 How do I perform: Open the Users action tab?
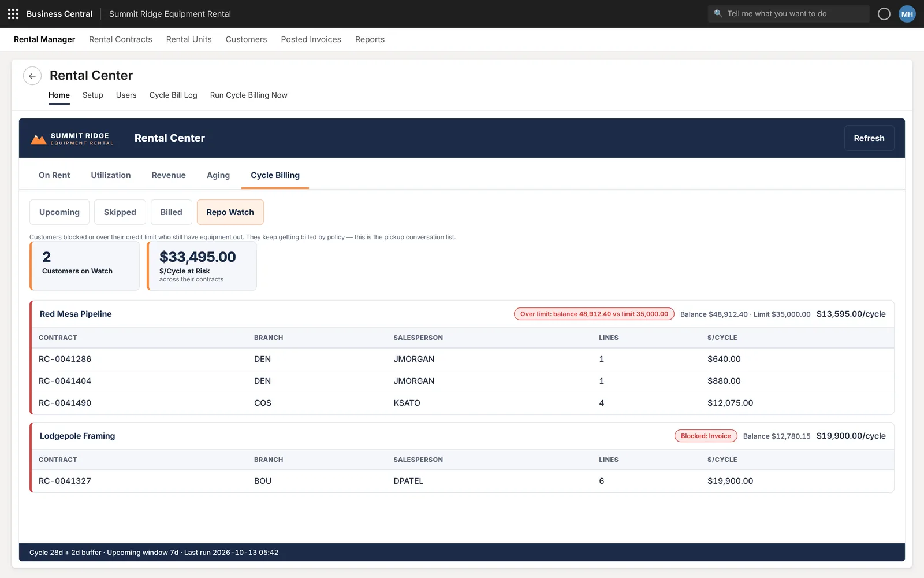[x=126, y=95]
